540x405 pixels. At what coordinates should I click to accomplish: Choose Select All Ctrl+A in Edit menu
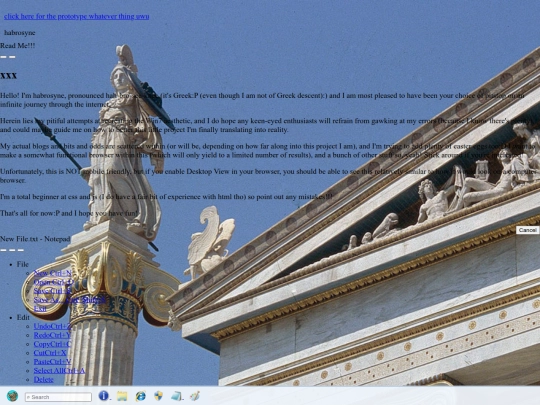coord(59,371)
